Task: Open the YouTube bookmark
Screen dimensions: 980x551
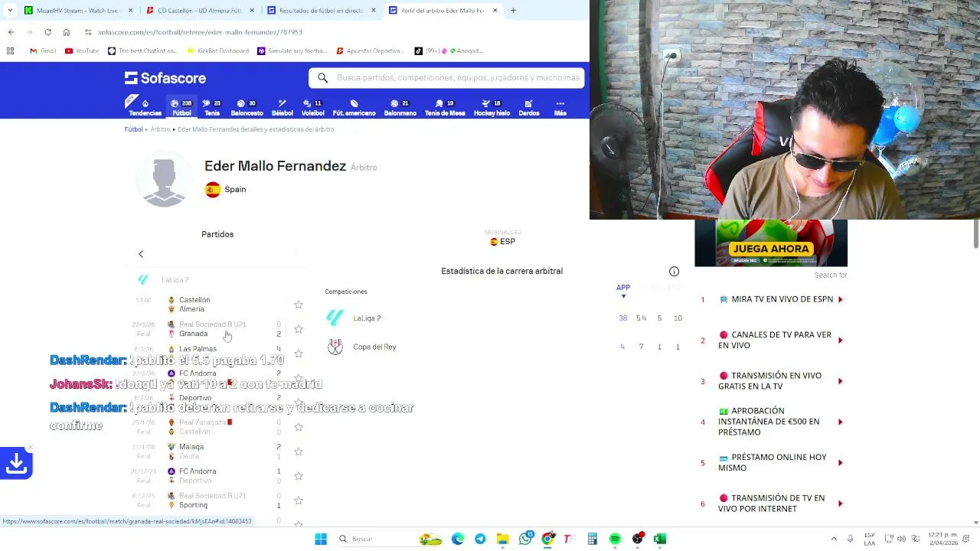Action: click(x=82, y=51)
